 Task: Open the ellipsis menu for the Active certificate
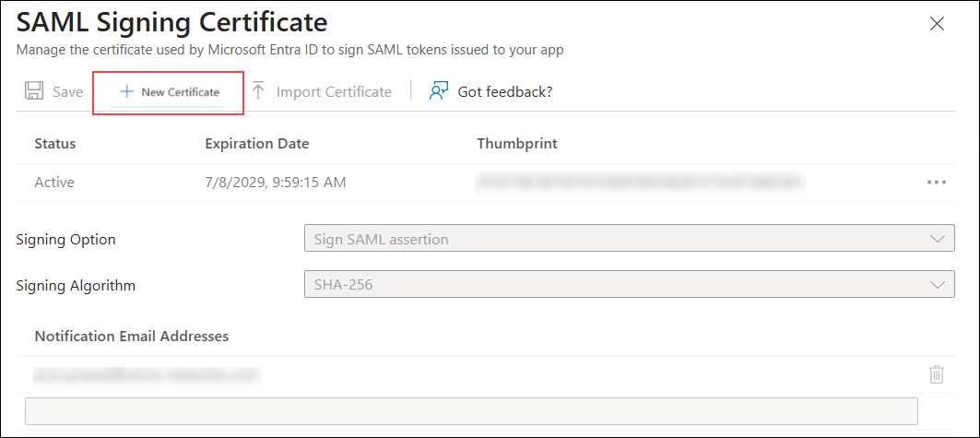(x=937, y=183)
